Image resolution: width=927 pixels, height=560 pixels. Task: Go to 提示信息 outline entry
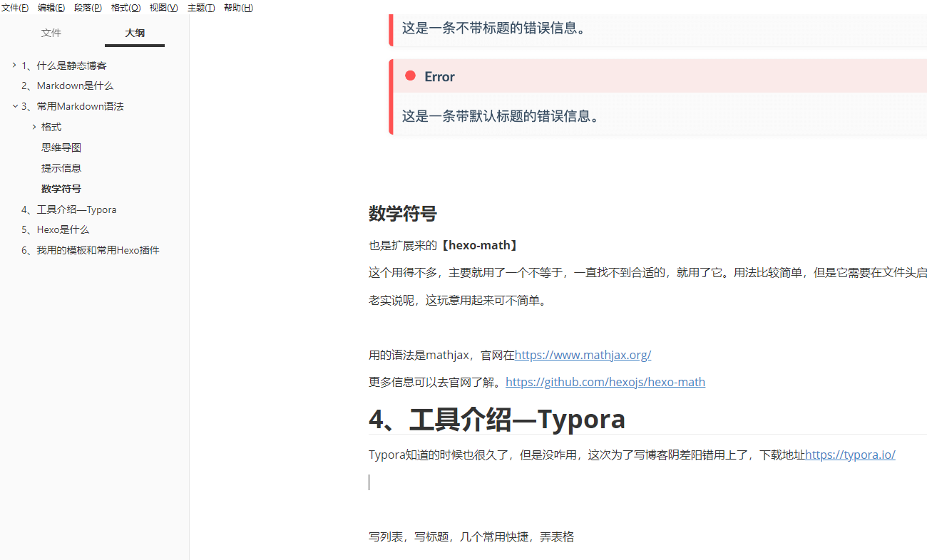61,168
